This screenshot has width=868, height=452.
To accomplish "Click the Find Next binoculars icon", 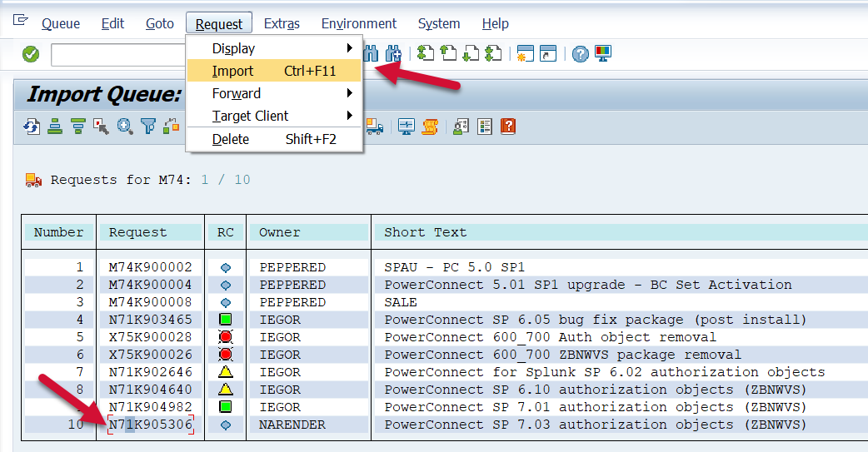I will coord(393,54).
